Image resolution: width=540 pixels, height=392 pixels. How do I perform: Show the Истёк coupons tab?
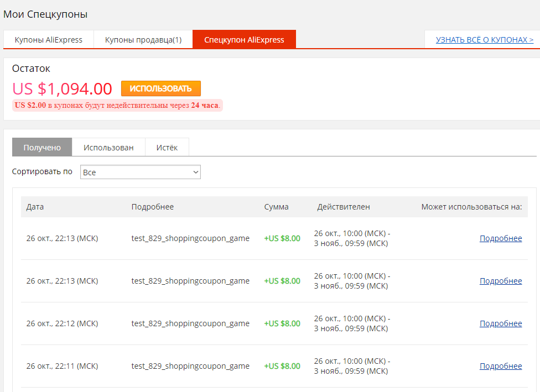(x=167, y=147)
